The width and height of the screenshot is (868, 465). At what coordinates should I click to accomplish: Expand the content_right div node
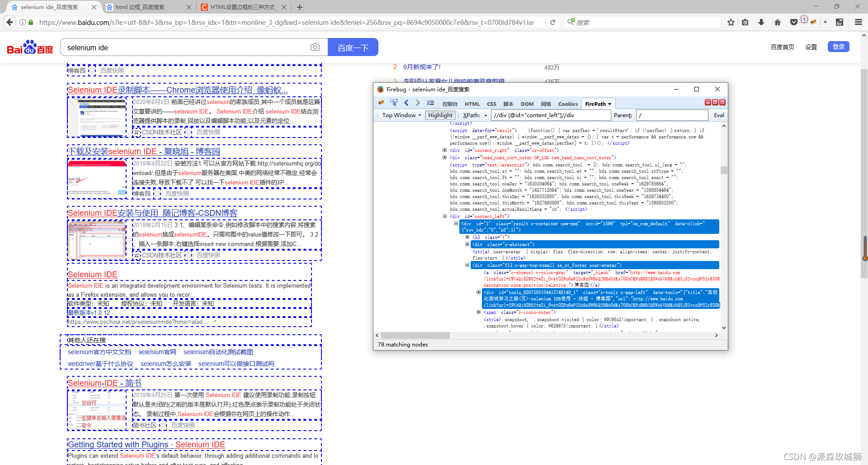pos(444,150)
